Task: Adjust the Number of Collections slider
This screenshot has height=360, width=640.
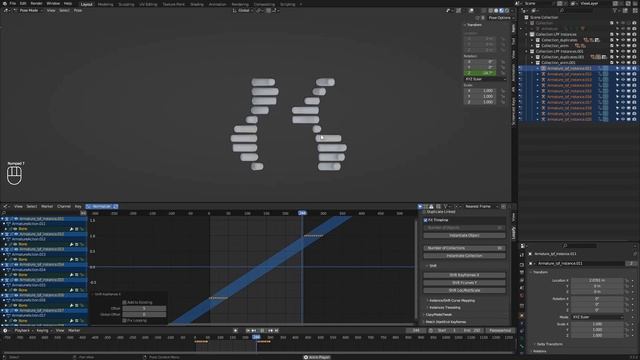Action: click(x=464, y=248)
